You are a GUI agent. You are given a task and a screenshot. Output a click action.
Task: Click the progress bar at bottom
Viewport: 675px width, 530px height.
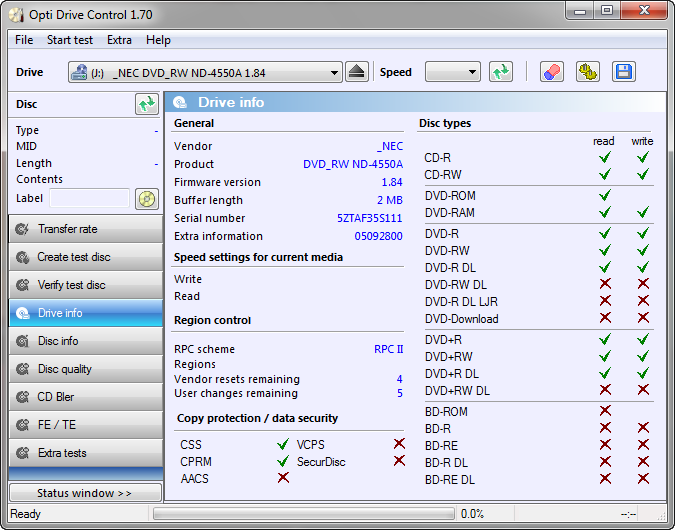[x=304, y=514]
